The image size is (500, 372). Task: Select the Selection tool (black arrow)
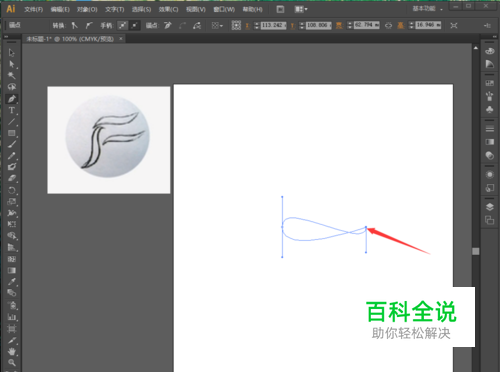point(12,53)
